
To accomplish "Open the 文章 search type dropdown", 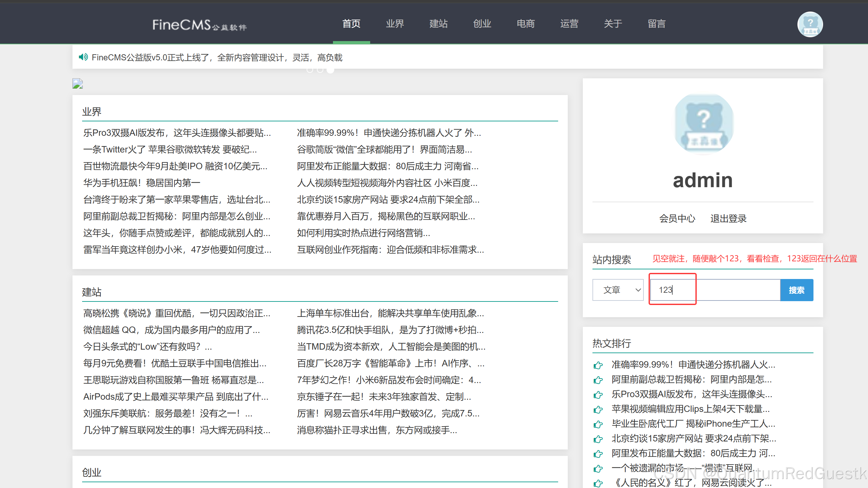I will click(x=618, y=290).
